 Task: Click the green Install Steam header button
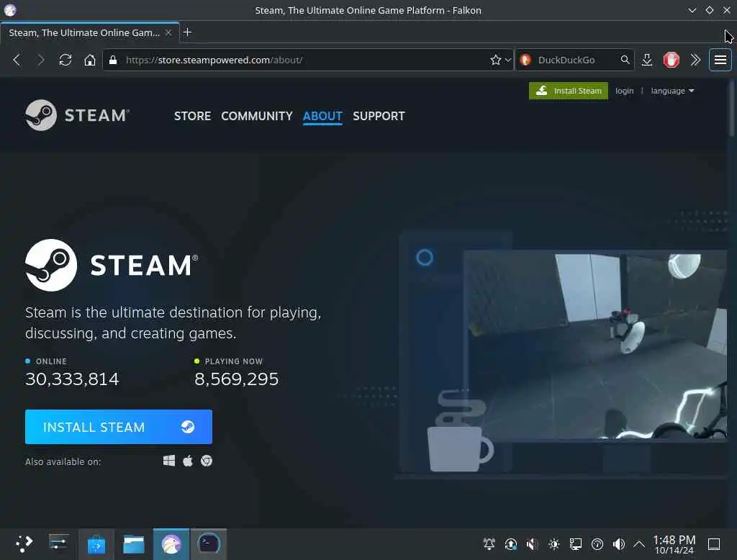click(x=569, y=91)
